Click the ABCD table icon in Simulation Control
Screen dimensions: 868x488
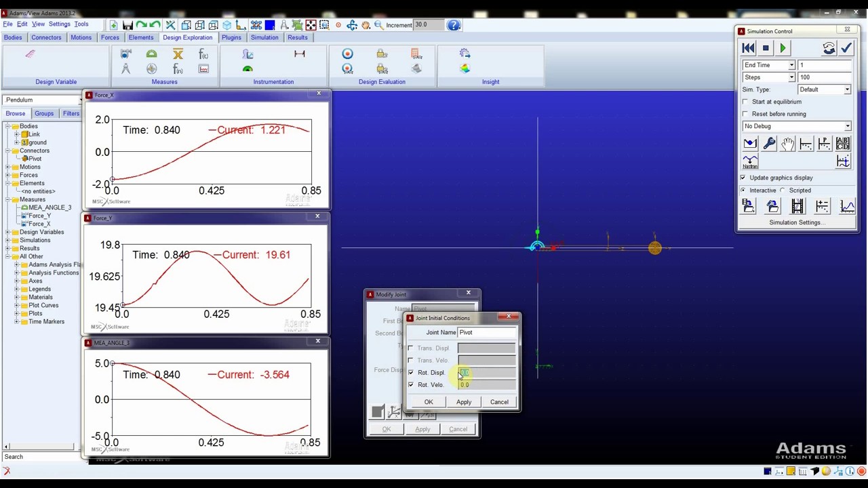point(842,143)
